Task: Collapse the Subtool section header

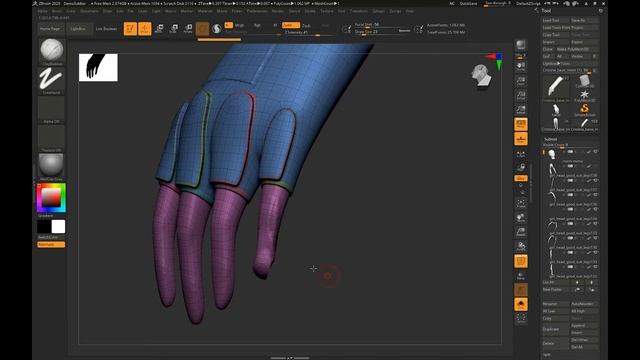Action: pyautogui.click(x=550, y=139)
